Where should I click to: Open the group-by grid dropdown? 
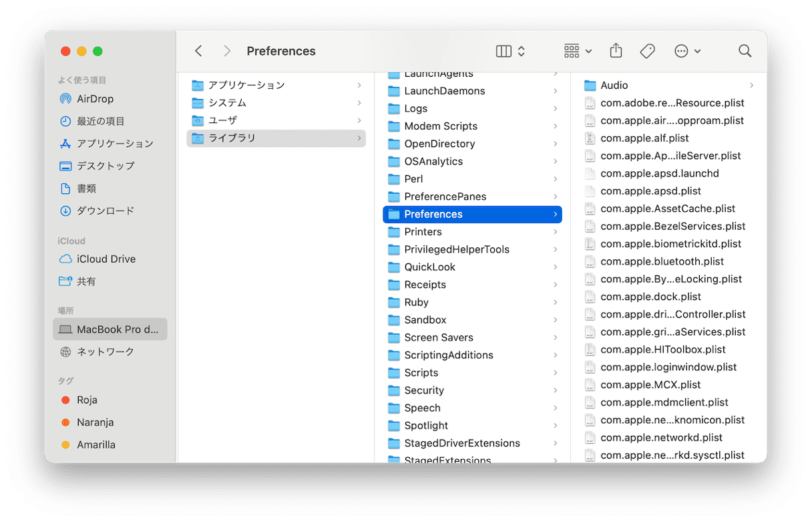click(x=578, y=51)
